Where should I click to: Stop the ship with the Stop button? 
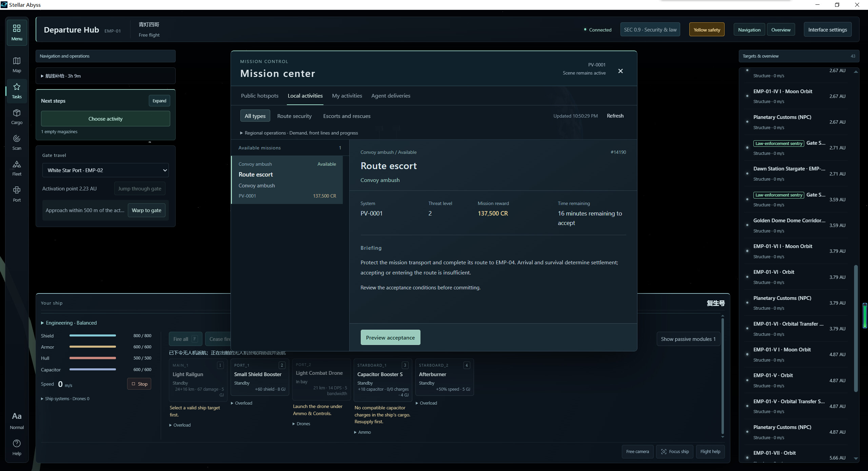139,384
